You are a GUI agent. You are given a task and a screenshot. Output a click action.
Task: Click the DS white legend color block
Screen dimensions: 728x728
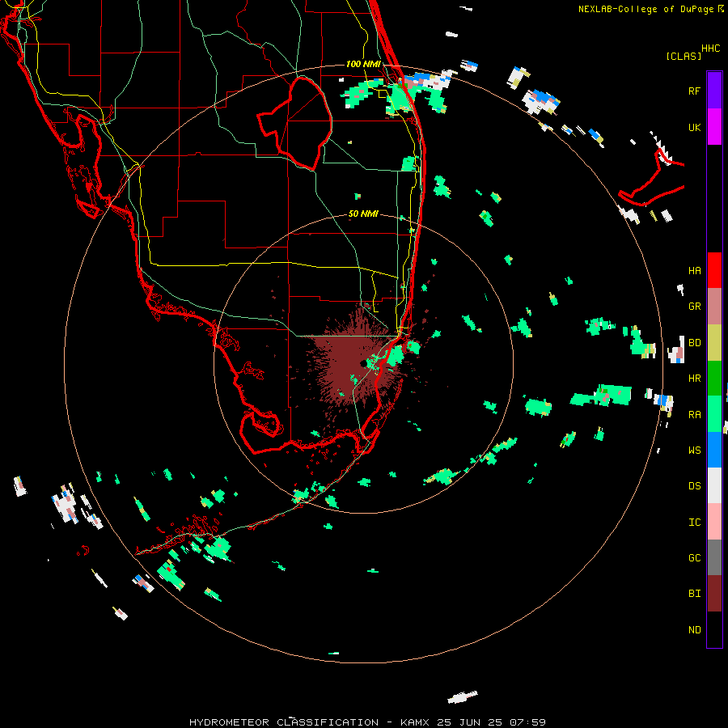click(x=714, y=485)
